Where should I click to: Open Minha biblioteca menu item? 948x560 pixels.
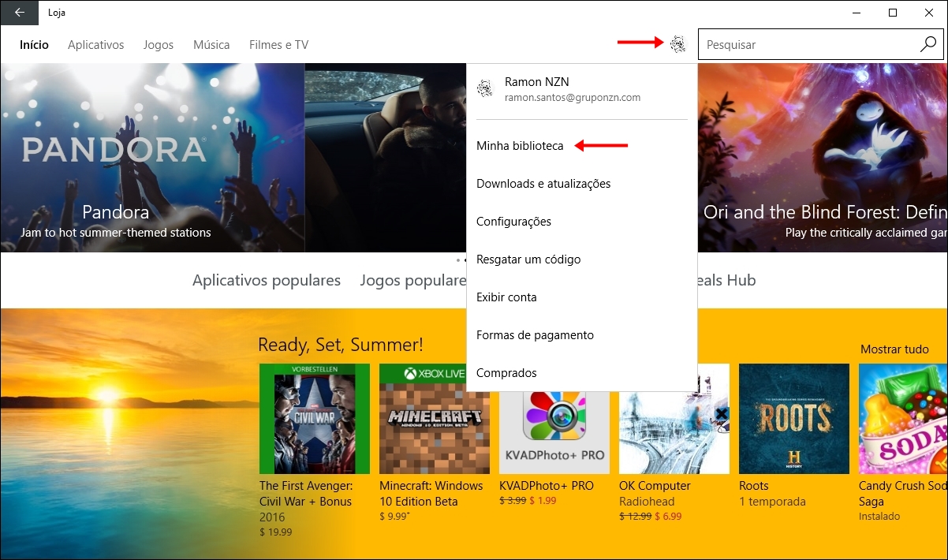point(520,146)
